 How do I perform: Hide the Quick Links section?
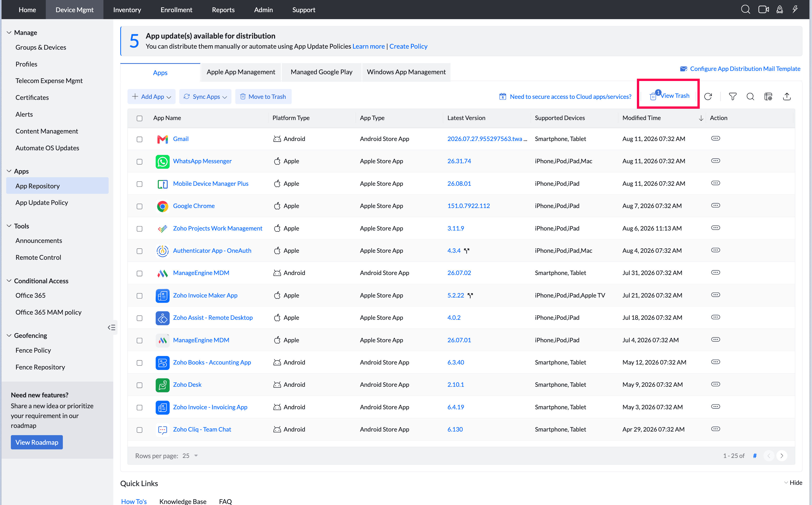[793, 483]
